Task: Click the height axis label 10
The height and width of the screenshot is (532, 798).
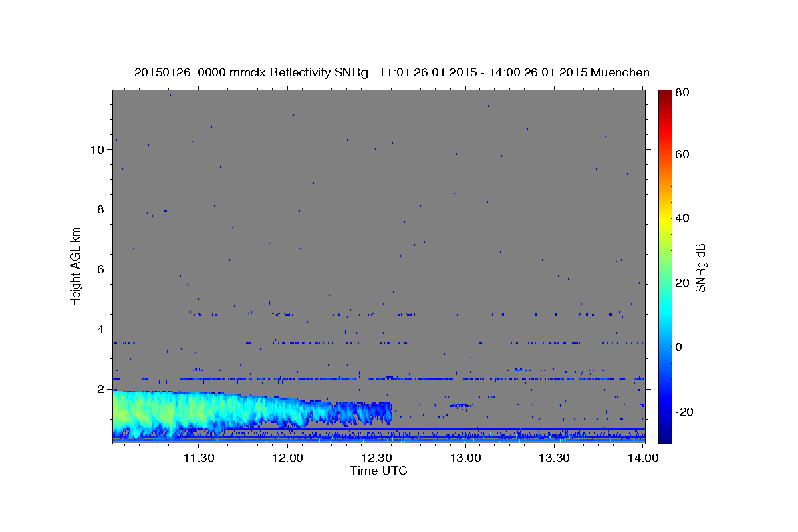Action: click(x=97, y=150)
